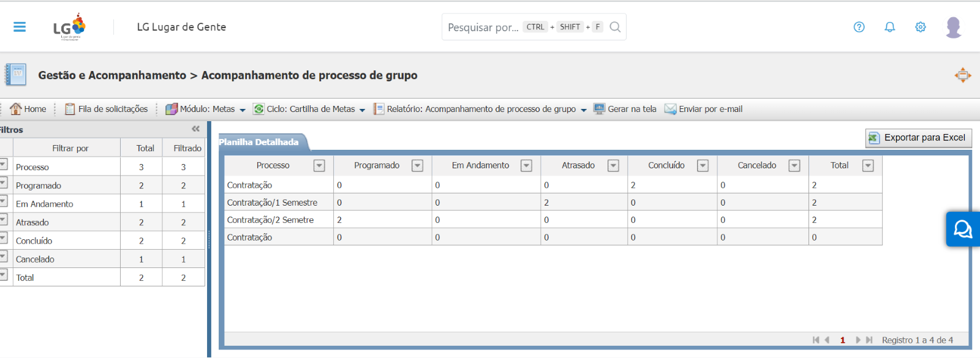Click the notebook icon beside page title

click(16, 75)
